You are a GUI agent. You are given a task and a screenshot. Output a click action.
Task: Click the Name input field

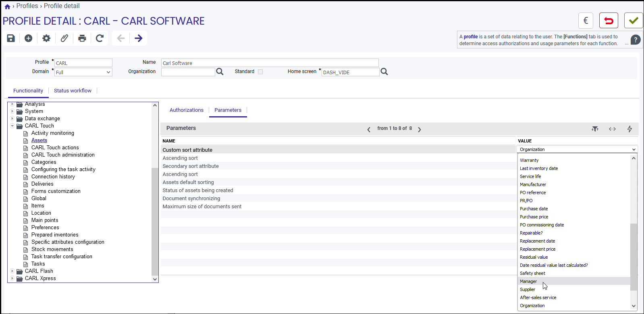pyautogui.click(x=270, y=63)
